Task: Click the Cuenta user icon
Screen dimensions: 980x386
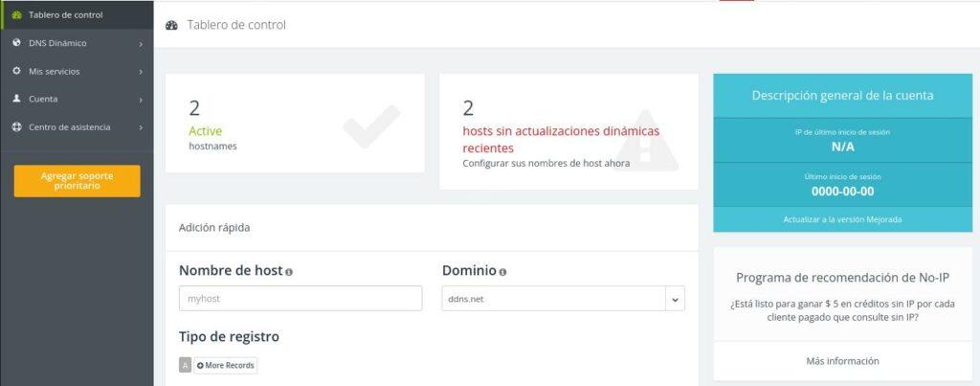Action: pyautogui.click(x=17, y=99)
